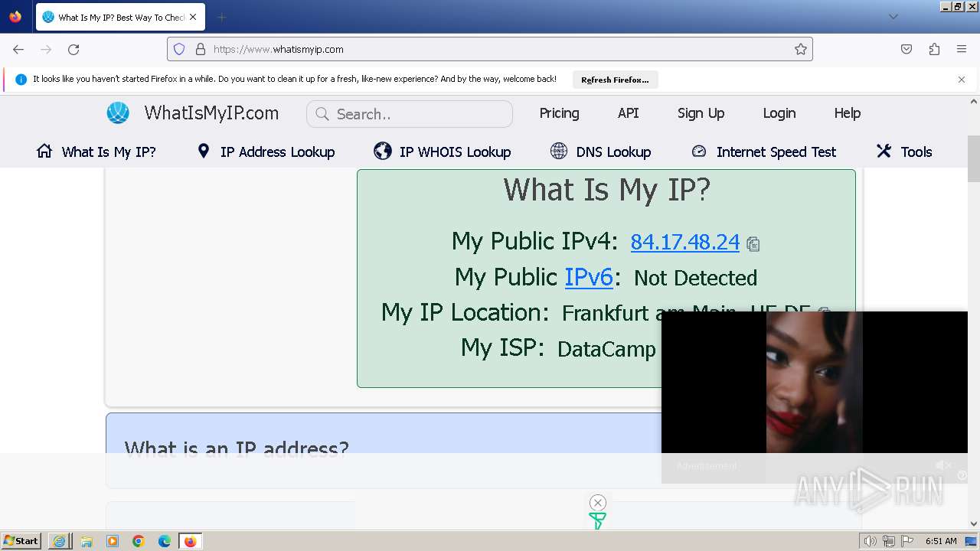Open the WhatIsMyIP.com home link
Screen dimensions: 980x551
[x=211, y=113]
